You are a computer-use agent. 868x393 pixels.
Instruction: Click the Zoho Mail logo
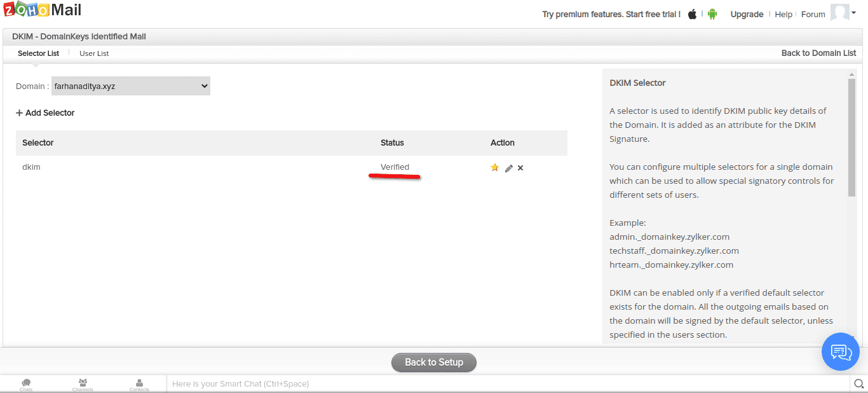point(41,10)
